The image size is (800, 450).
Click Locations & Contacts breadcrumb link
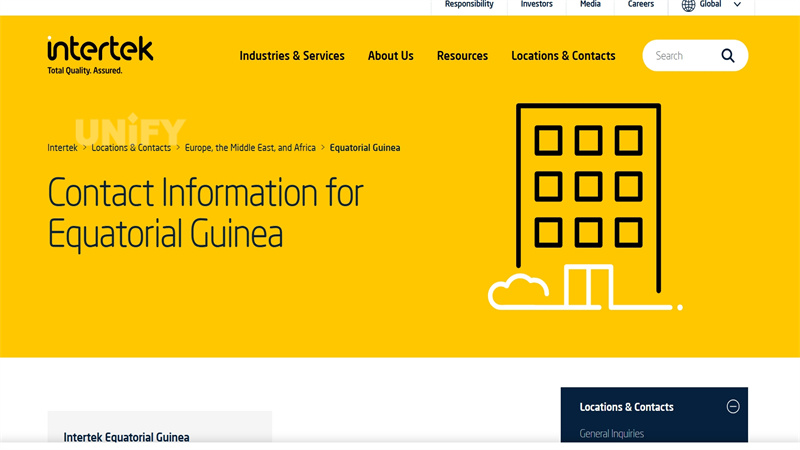(x=131, y=147)
